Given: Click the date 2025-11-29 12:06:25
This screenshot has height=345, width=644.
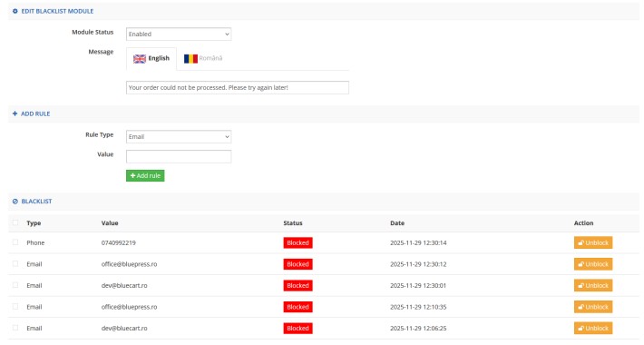Looking at the screenshot, I should click(418, 328).
